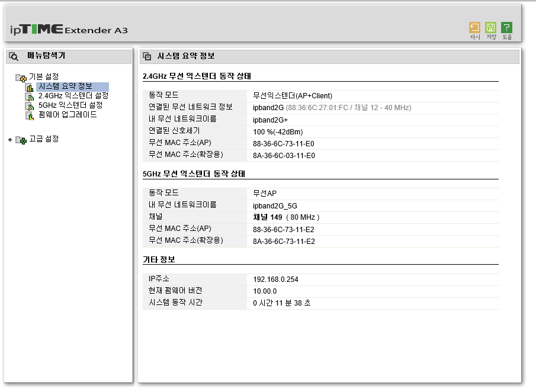Click MAC address 8A-36-6C-73-11-E2
Image resolution: width=536 pixels, height=392 pixels.
[284, 242]
